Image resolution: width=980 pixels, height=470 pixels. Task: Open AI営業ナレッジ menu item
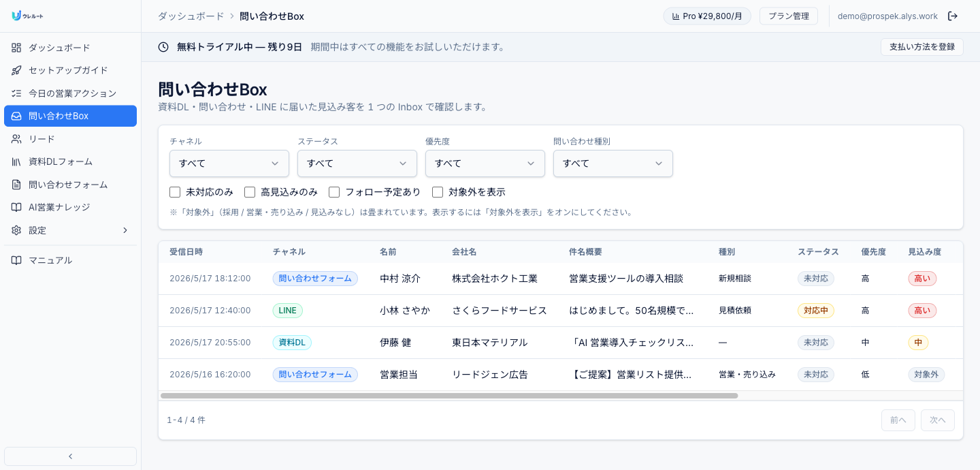pos(70,207)
